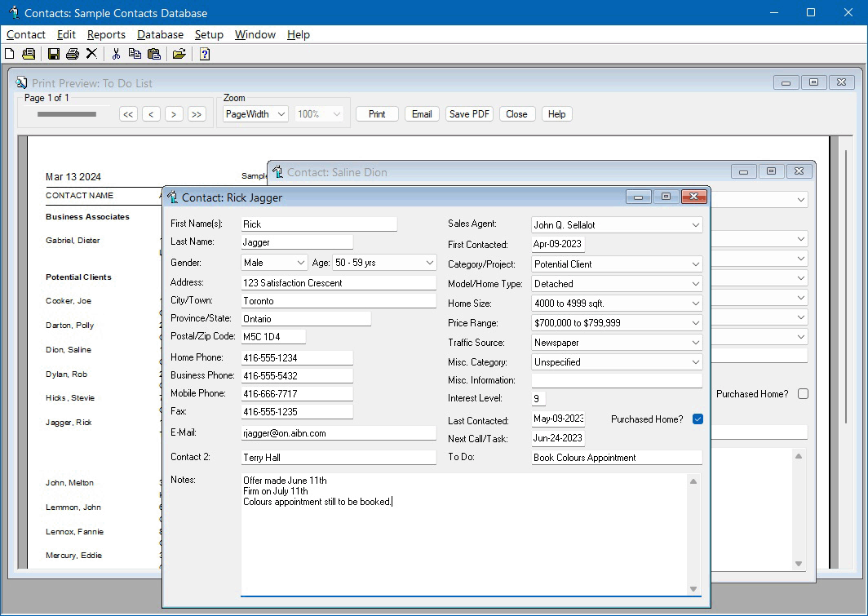Screen dimensions: 868x616
Task: Cut text using the scissors icon
Action: 115,53
